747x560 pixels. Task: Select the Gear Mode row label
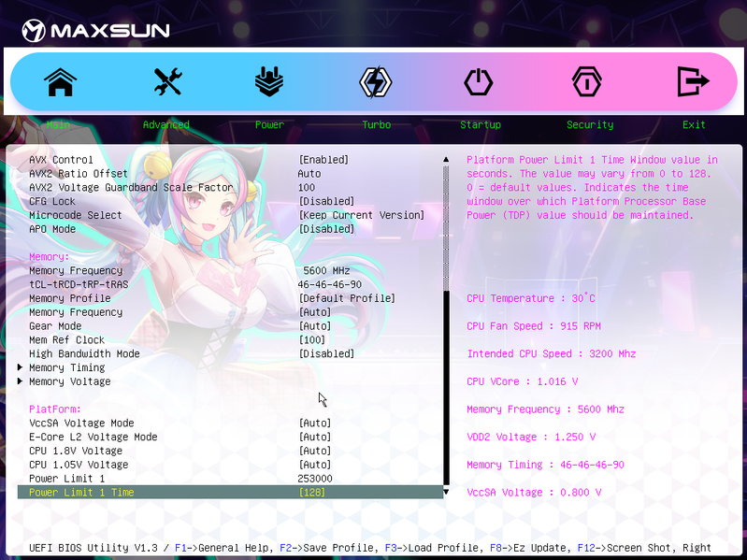[x=55, y=325]
